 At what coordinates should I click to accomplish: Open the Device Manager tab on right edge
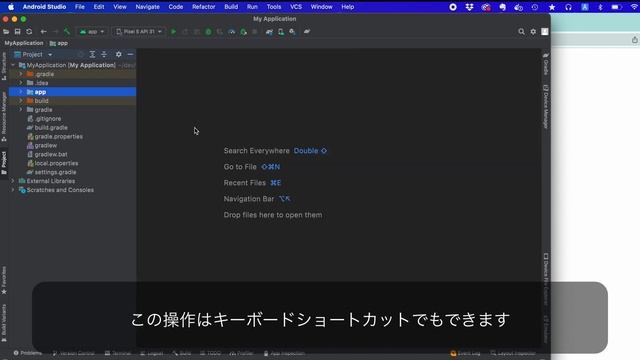pyautogui.click(x=546, y=107)
